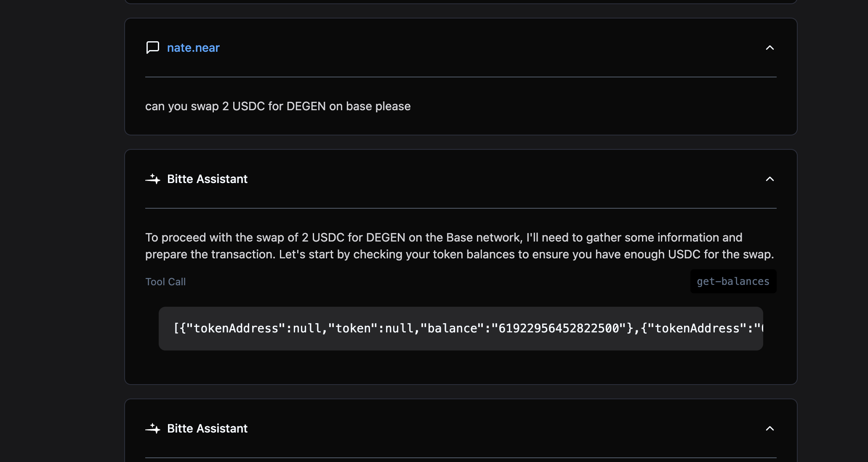Open the nate.near account link
Screen dimensions: 868x462
coord(193,48)
